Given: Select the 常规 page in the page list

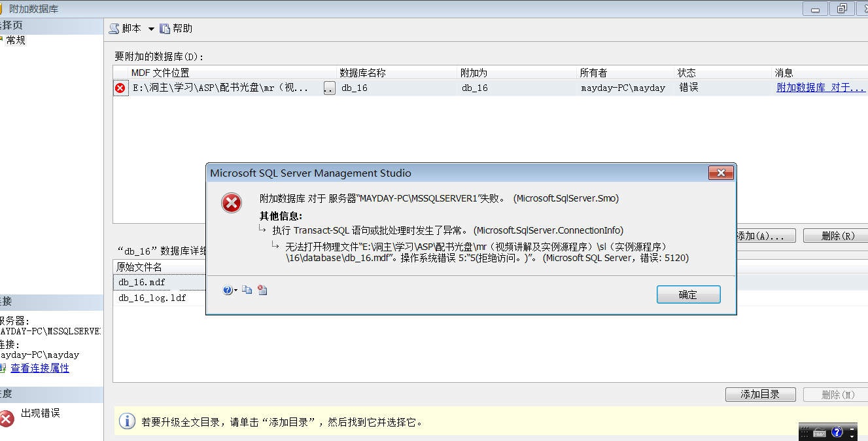Looking at the screenshot, I should tap(15, 40).
